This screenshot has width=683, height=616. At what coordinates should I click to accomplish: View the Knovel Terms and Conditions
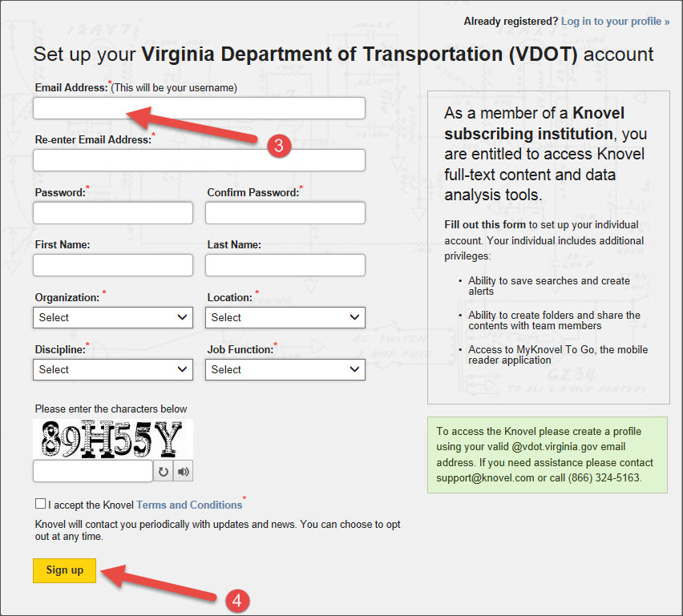189,505
